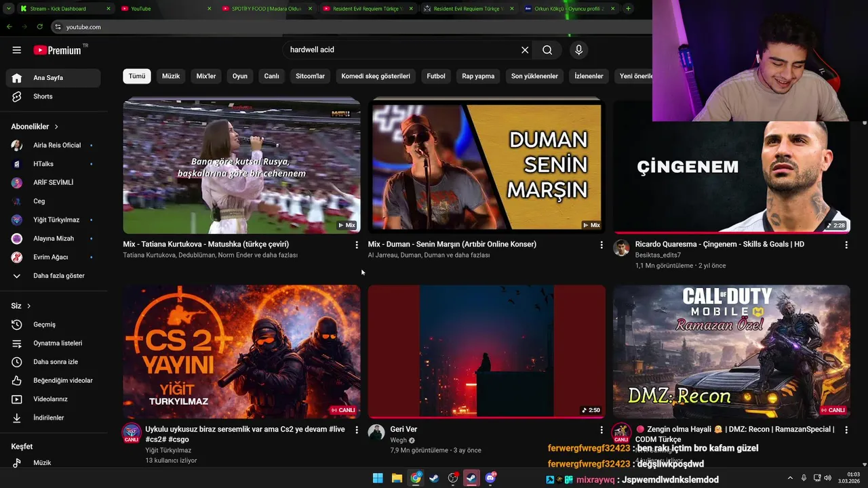Open HTalks subscription channel
The width and height of the screenshot is (868, 488).
53,164
